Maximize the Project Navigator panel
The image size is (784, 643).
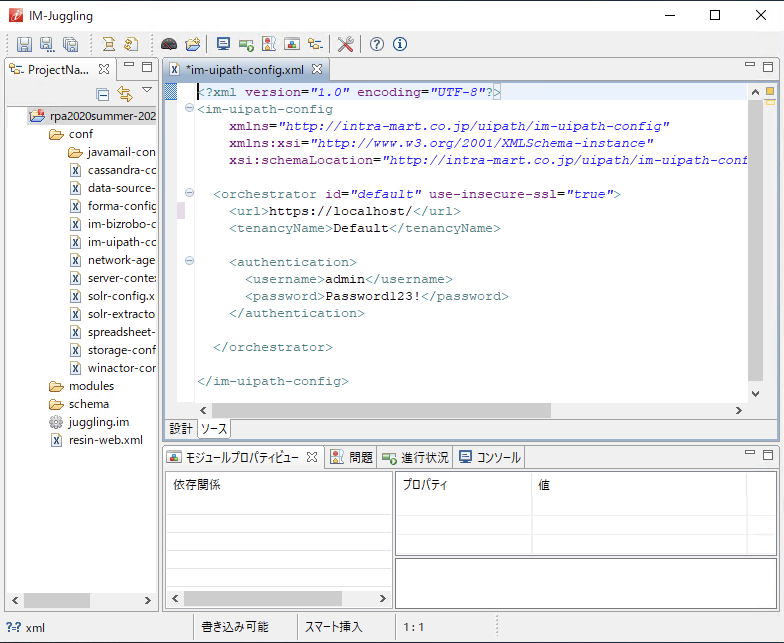(147, 66)
